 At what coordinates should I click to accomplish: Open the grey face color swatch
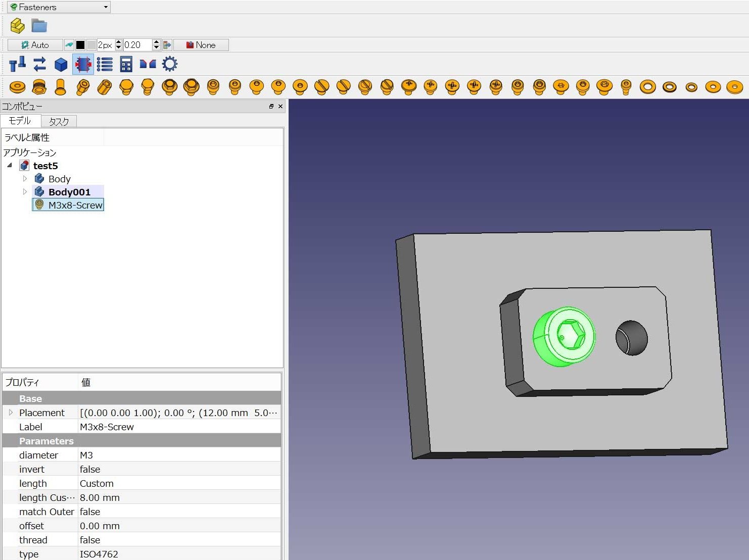point(91,45)
